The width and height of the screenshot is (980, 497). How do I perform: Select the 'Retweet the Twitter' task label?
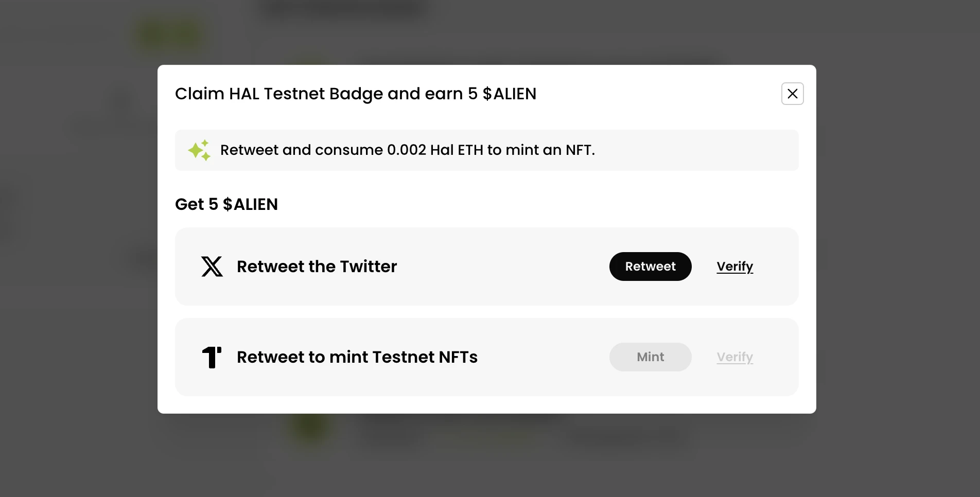(317, 267)
